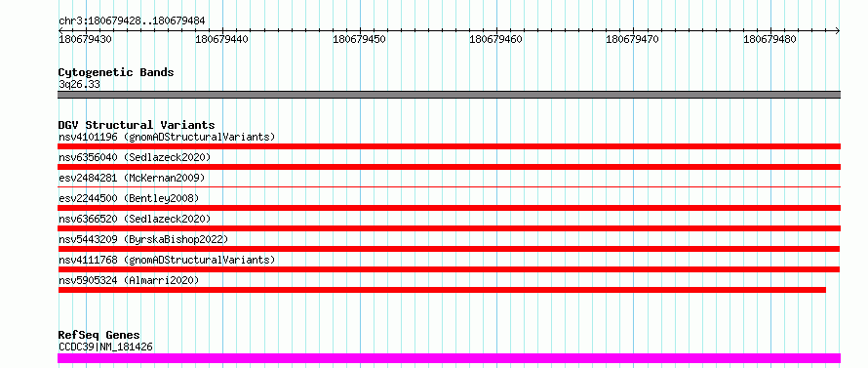Select the 3q26.33 band label
The width and height of the screenshot is (868, 368).
pyautogui.click(x=79, y=85)
